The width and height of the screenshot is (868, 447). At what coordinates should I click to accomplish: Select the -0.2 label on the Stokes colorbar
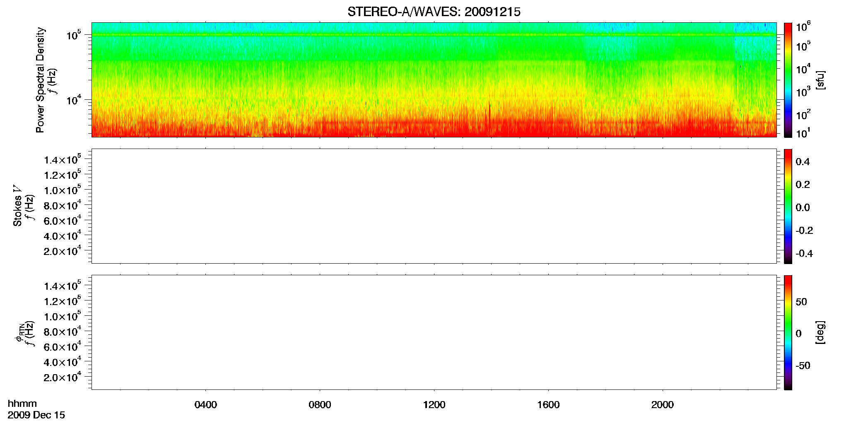804,231
